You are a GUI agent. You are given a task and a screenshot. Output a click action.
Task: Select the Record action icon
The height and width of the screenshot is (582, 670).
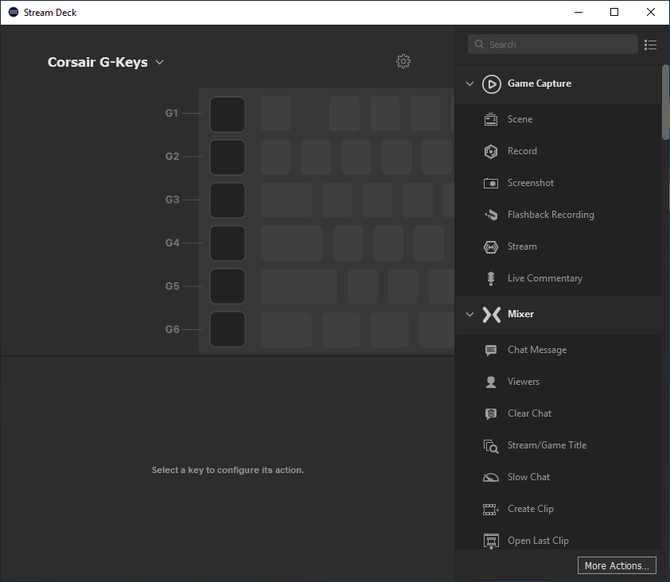[491, 151]
